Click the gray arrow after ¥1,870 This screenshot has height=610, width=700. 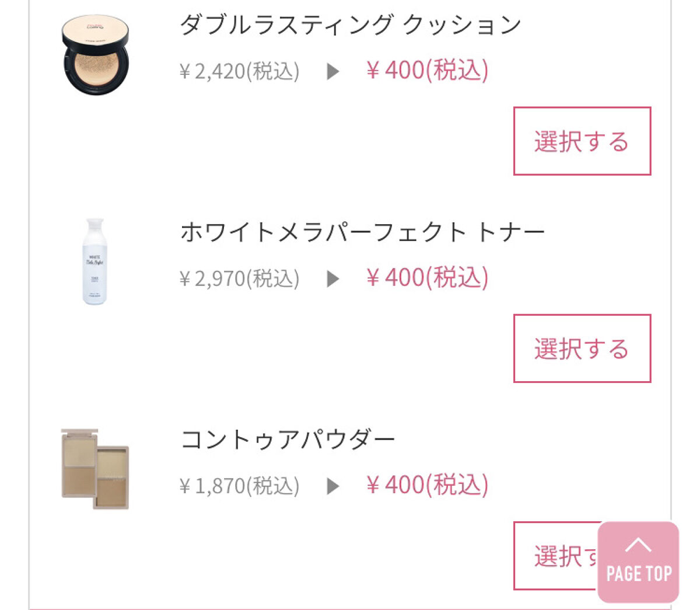point(333,486)
